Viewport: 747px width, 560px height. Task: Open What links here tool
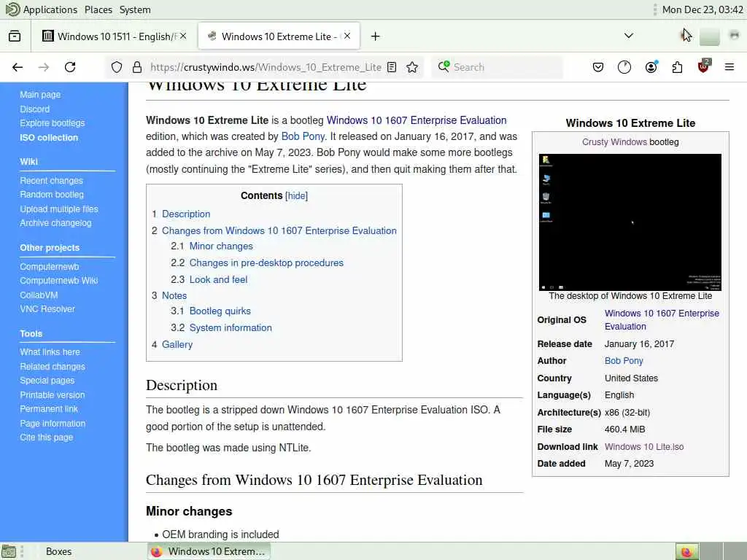tap(50, 352)
